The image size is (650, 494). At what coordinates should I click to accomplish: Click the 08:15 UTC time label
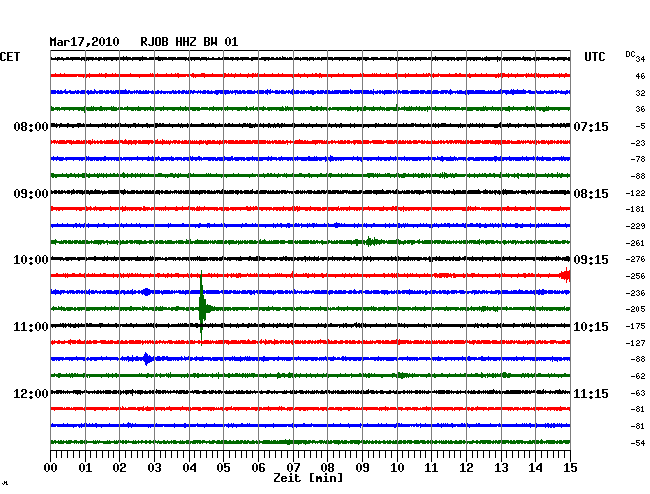pos(591,194)
